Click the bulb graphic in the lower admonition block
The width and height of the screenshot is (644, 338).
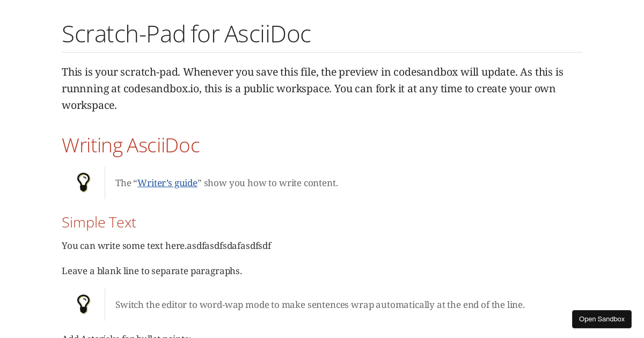(83, 304)
